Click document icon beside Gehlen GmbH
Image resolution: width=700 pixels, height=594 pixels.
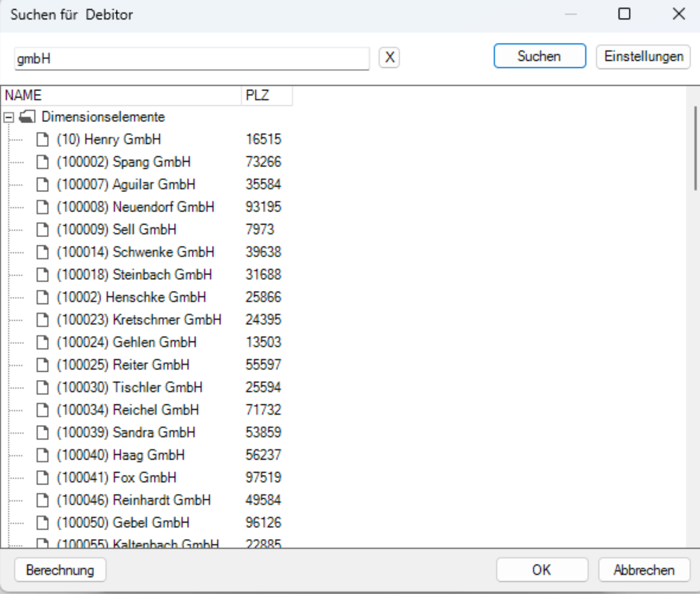pyautogui.click(x=42, y=342)
